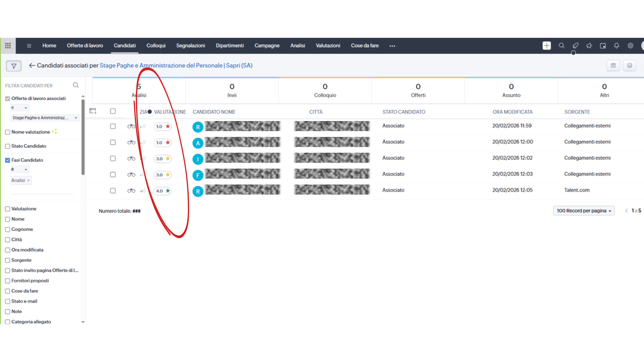Open the settings gear icon
The width and height of the screenshot is (644, 362).
pos(630,46)
